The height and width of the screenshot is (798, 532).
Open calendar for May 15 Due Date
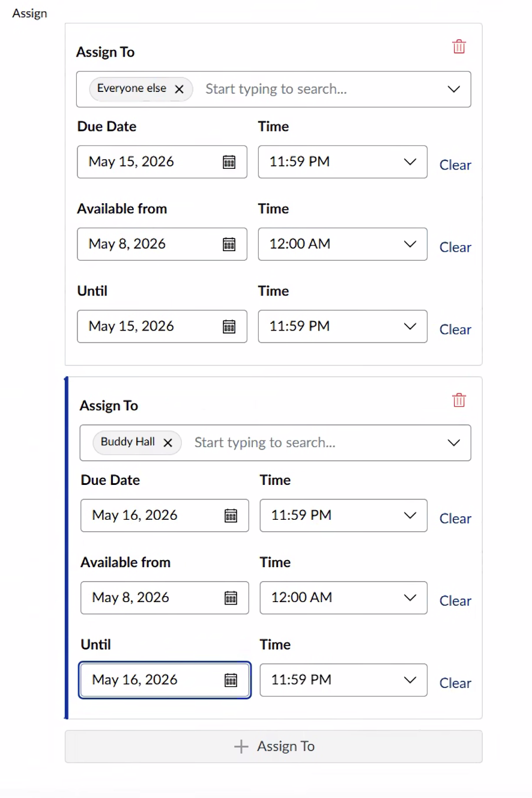(x=229, y=162)
